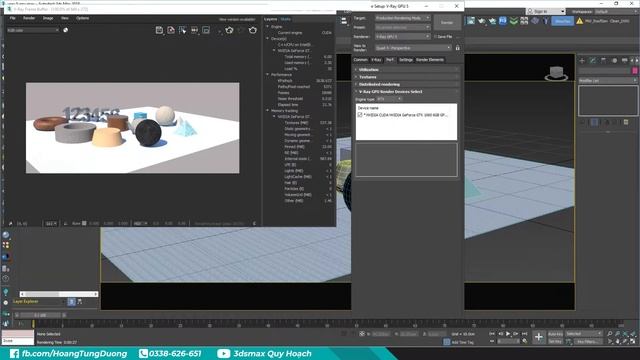
Task: Open the View to Render dropdown
Action: 413,48
